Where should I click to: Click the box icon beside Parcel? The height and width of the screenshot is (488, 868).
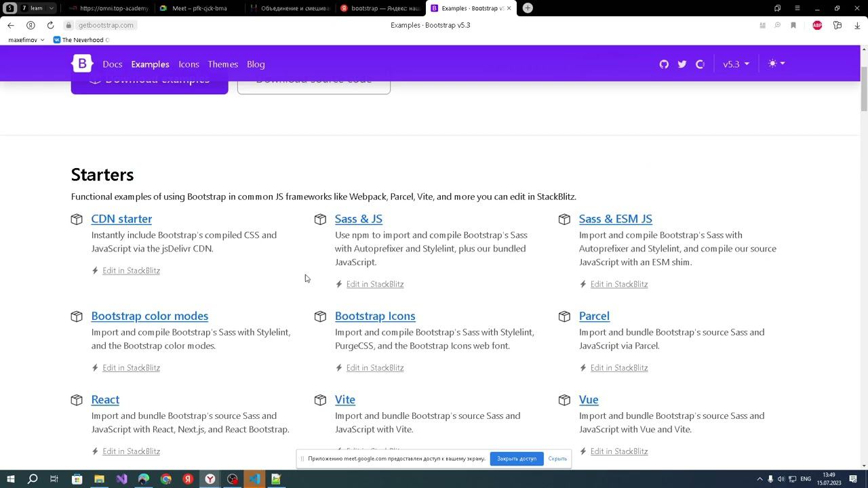point(564,316)
